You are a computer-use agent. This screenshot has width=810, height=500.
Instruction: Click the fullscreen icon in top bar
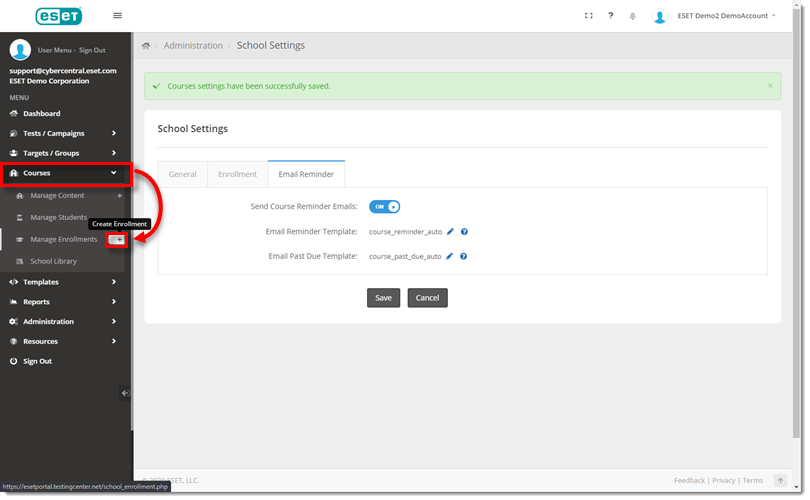588,16
